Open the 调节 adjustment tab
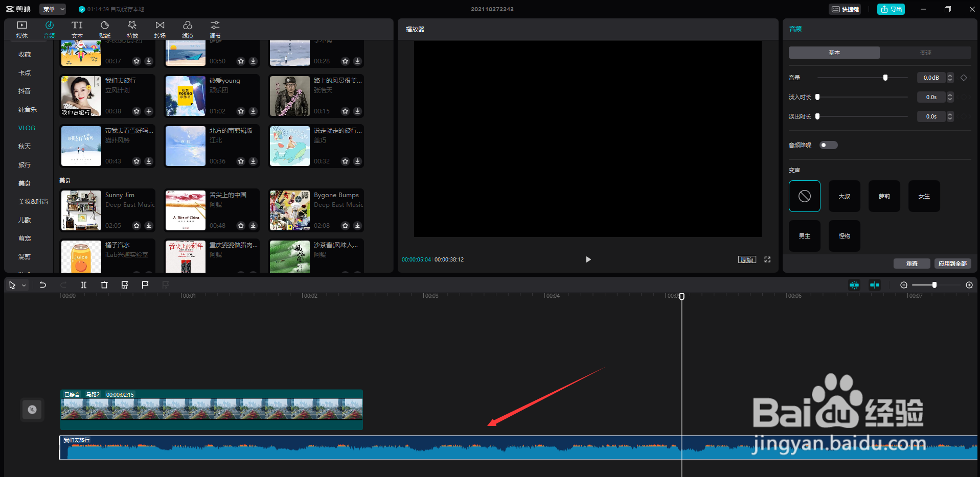The width and height of the screenshot is (980, 477). [x=215, y=30]
